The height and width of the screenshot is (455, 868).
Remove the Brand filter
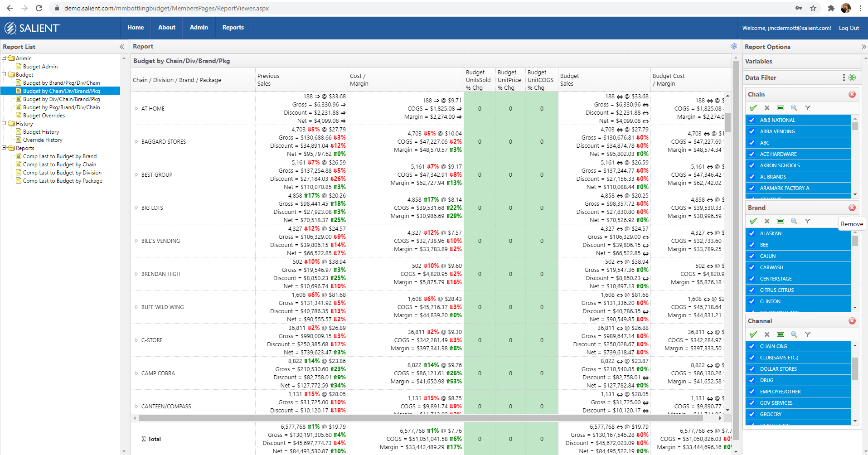tap(852, 208)
